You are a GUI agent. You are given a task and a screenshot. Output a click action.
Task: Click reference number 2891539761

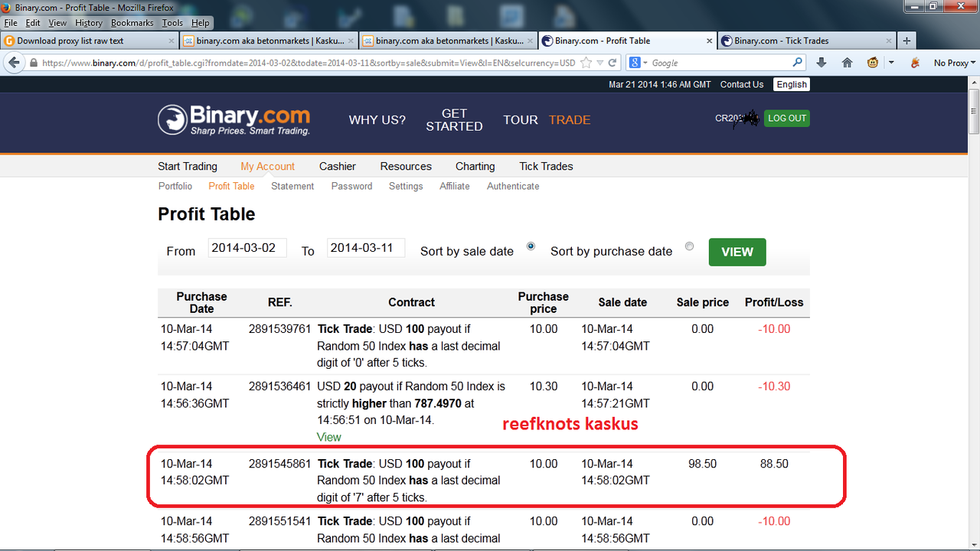click(x=279, y=329)
